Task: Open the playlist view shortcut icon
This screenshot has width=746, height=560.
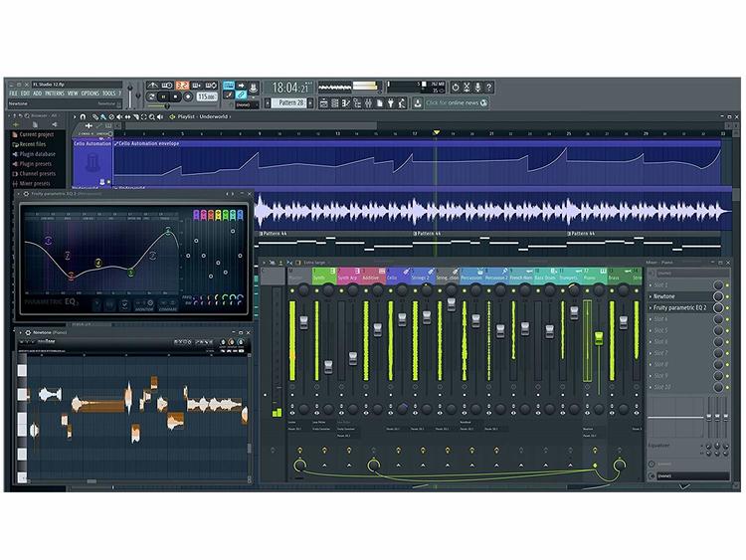Action: click(x=324, y=102)
